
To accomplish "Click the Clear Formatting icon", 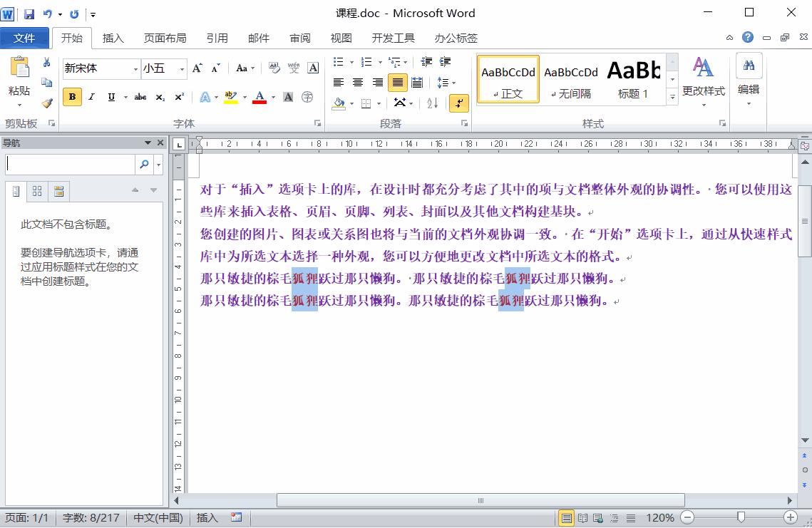I will click(272, 68).
